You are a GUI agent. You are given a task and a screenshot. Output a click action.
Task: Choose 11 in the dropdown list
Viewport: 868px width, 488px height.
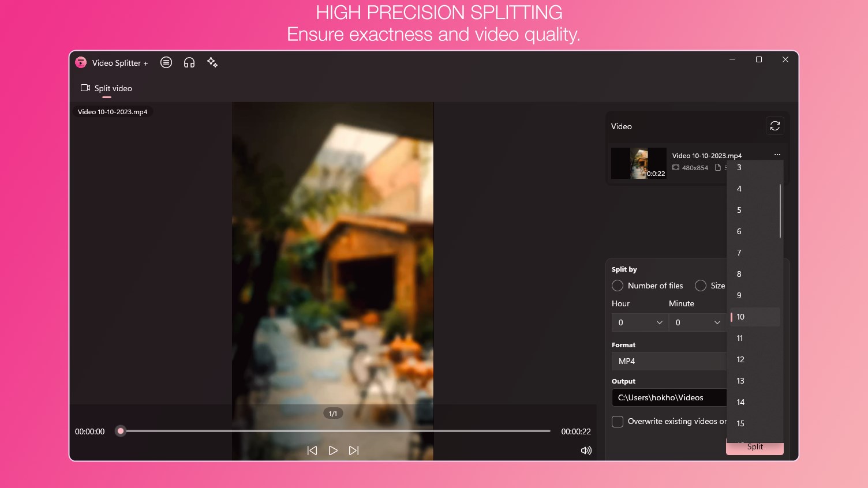click(755, 338)
